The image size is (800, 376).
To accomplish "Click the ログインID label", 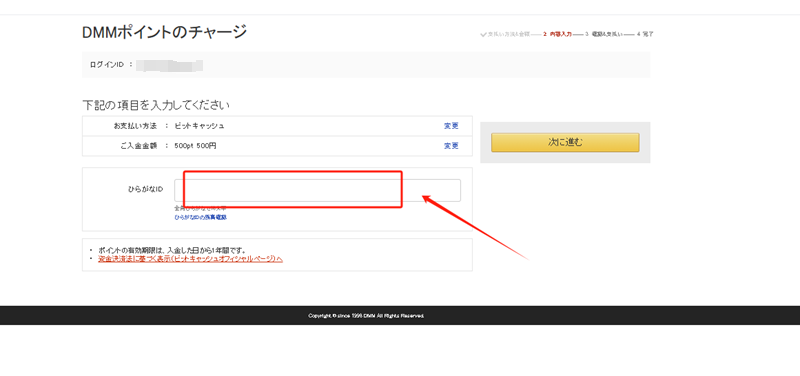I will click(107, 65).
